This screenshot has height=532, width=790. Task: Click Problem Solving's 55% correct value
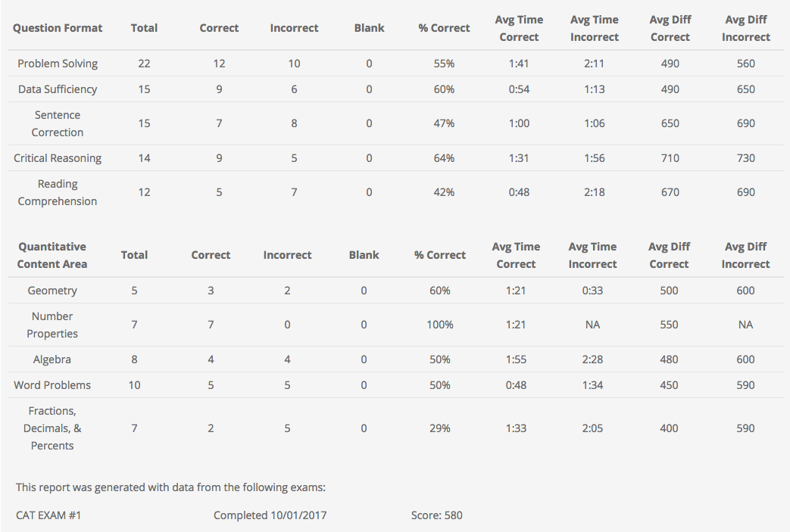pos(444,64)
